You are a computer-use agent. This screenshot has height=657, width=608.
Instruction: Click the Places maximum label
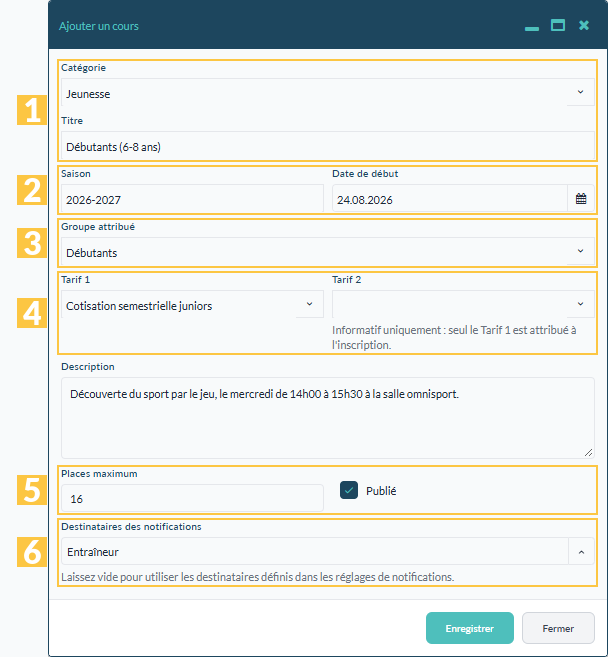click(99, 473)
